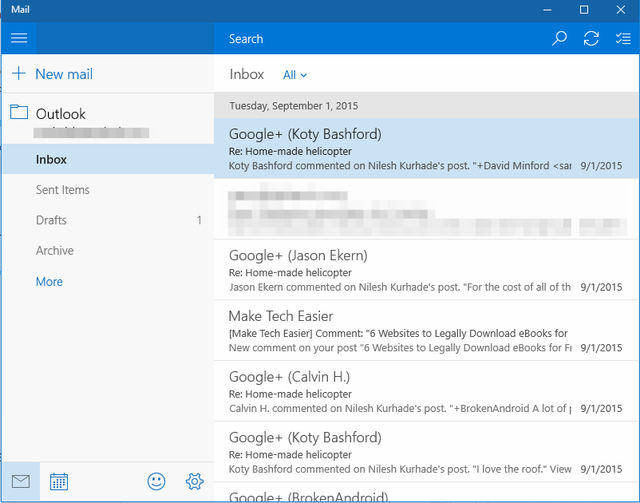Click the Outlook account folder icon
Screen dimensions: 640x503
(19, 113)
